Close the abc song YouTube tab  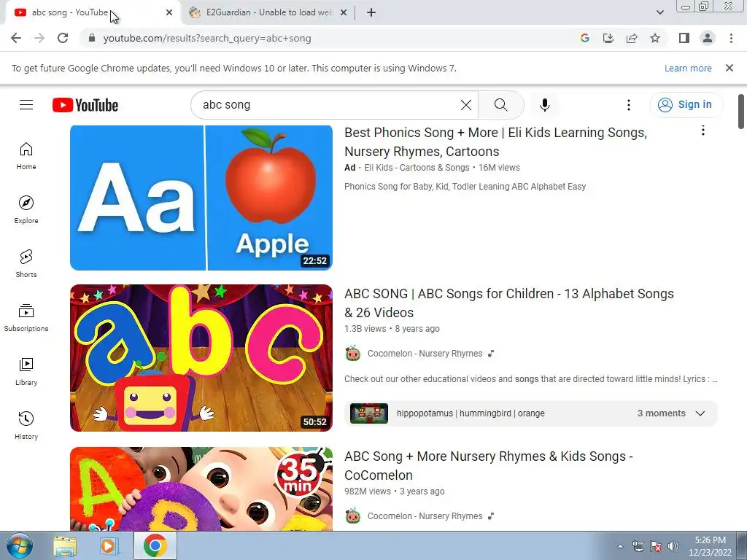(x=169, y=12)
